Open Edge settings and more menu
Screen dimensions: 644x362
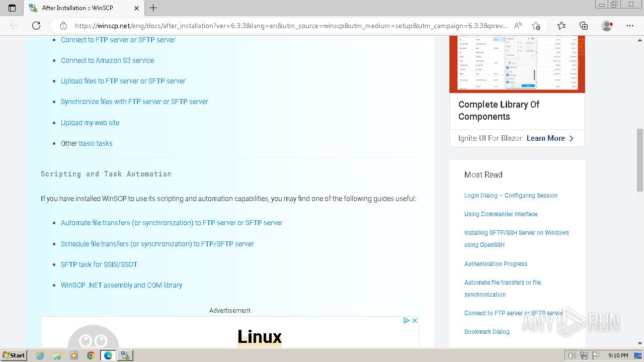click(x=630, y=26)
